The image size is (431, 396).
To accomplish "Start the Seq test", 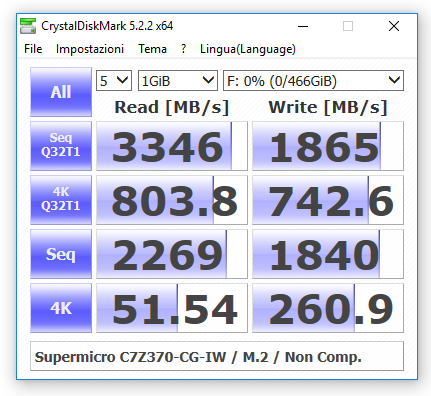I will 61,254.
